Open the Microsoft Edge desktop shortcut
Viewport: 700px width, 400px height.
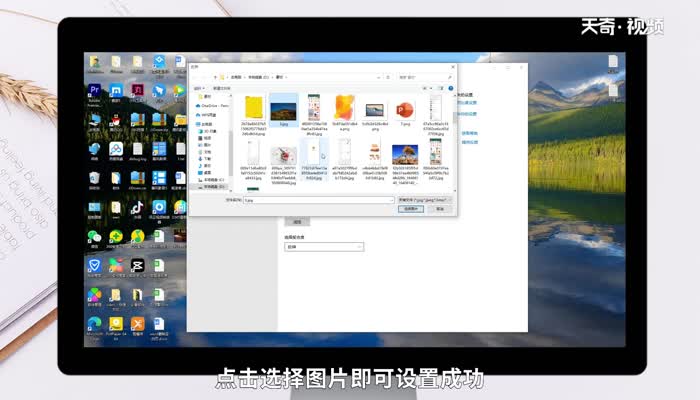click(x=94, y=325)
